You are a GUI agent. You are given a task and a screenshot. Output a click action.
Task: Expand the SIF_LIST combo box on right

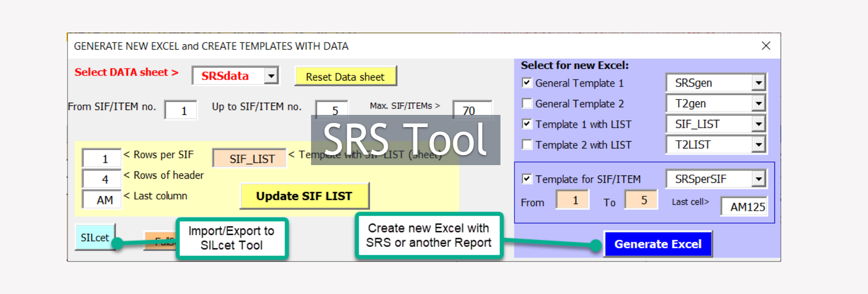(758, 124)
